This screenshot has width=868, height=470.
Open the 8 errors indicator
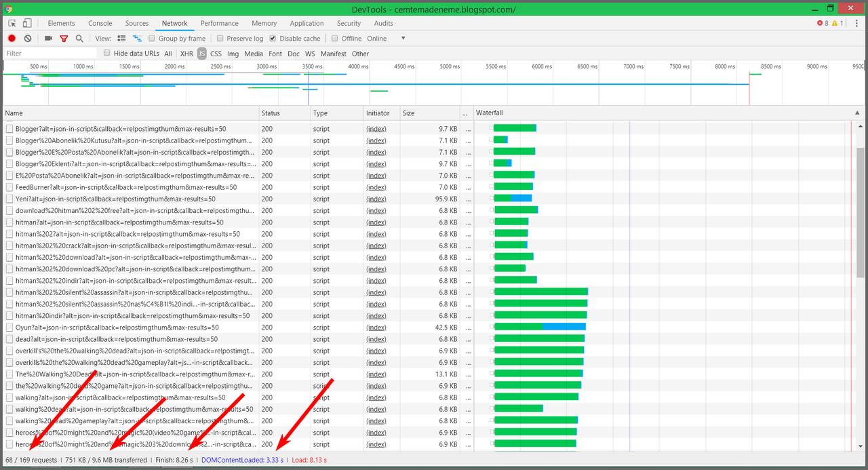823,23
